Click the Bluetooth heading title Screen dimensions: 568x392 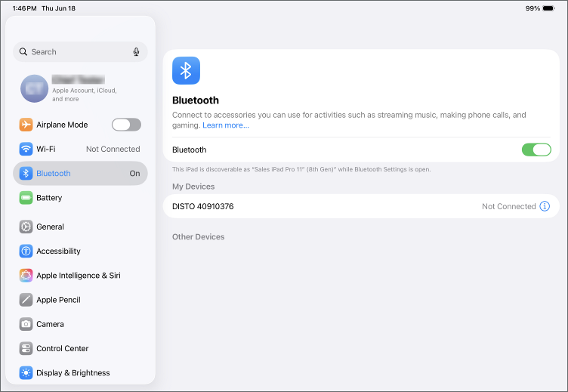click(196, 100)
